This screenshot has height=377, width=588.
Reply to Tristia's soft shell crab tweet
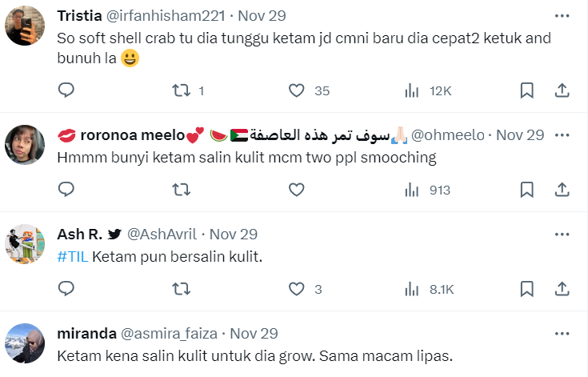point(66,90)
